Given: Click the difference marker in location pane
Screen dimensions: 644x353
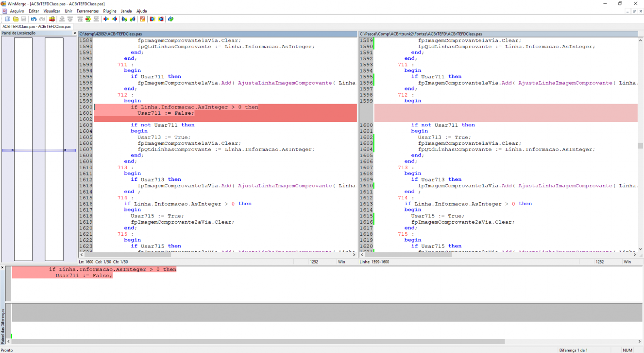Looking at the screenshot, I should click(x=39, y=150).
